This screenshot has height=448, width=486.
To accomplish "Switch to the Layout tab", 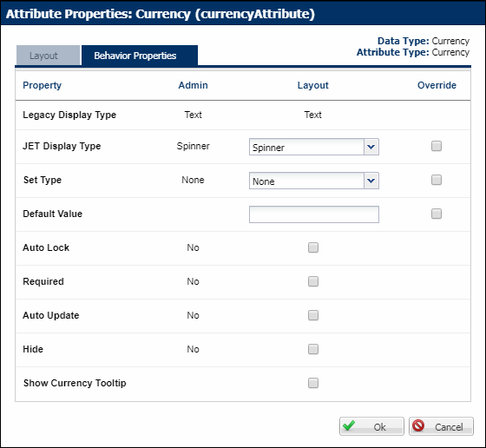I will point(48,56).
